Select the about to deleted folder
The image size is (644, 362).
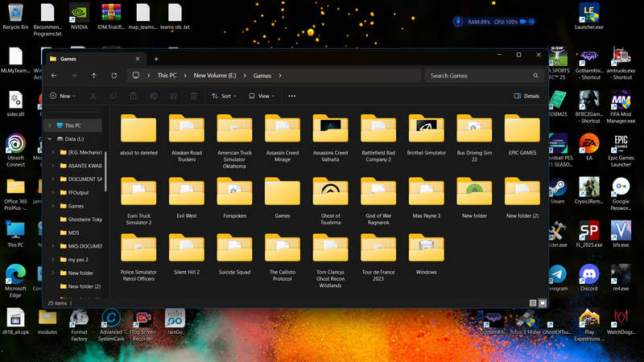(138, 135)
